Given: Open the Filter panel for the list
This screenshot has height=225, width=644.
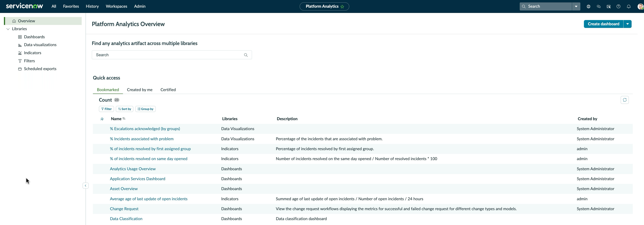Looking at the screenshot, I should (x=106, y=109).
